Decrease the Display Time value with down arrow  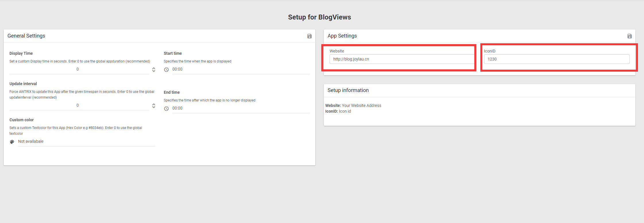coord(154,71)
